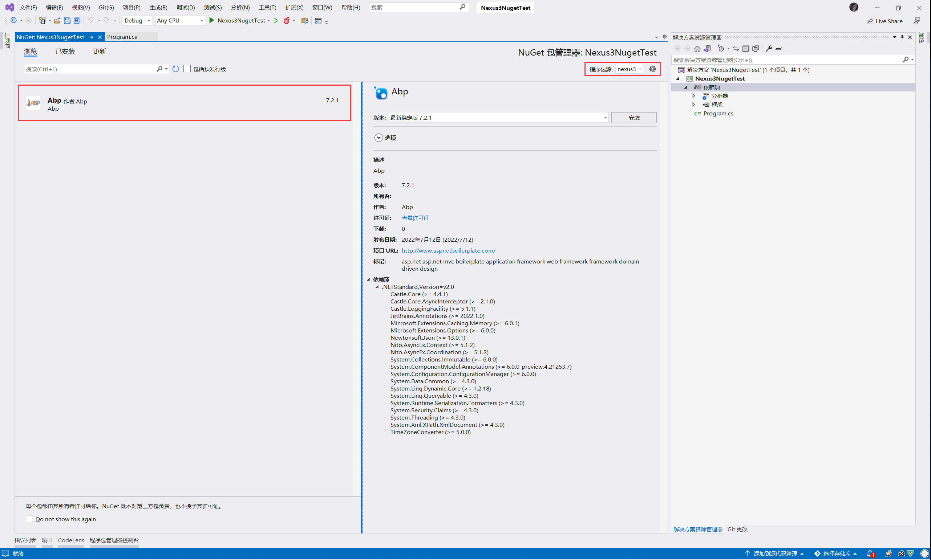Viewport: 931px width, 560px height.
Task: Open the nexus3 package source dropdown
Action: [x=629, y=69]
